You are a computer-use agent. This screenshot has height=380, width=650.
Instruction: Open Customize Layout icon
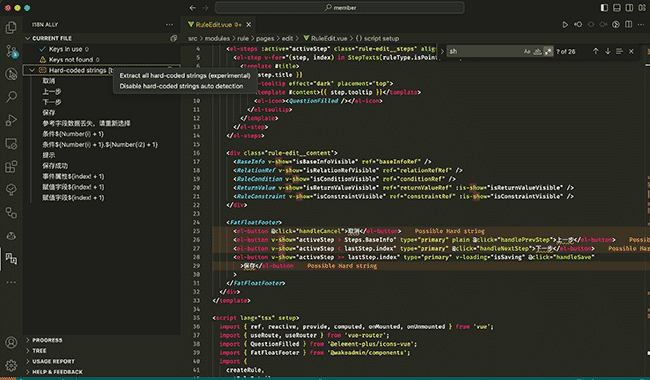642,7
